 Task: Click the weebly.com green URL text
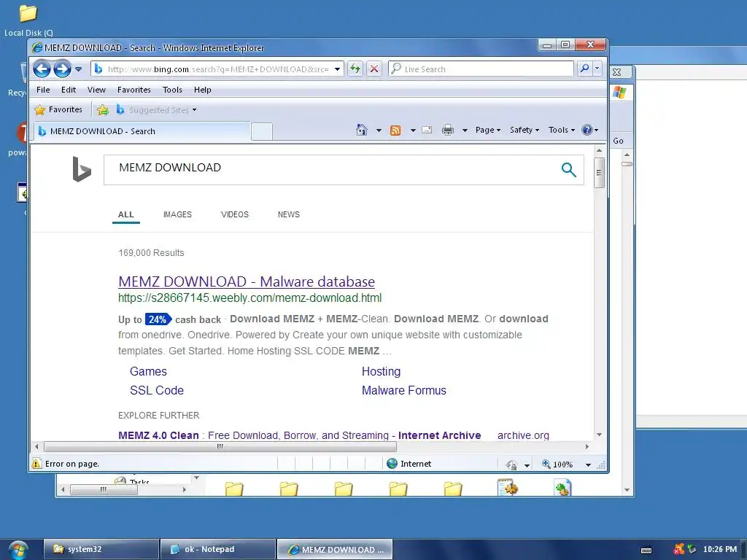pos(249,298)
